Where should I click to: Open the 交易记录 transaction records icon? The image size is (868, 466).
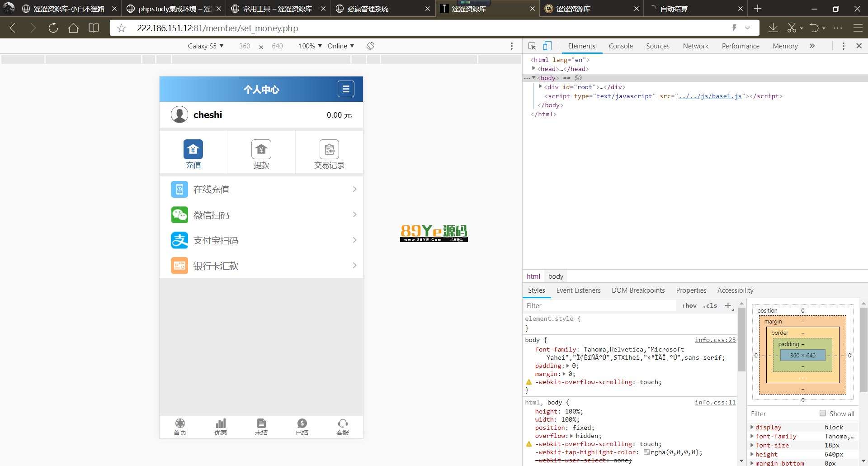329,149
